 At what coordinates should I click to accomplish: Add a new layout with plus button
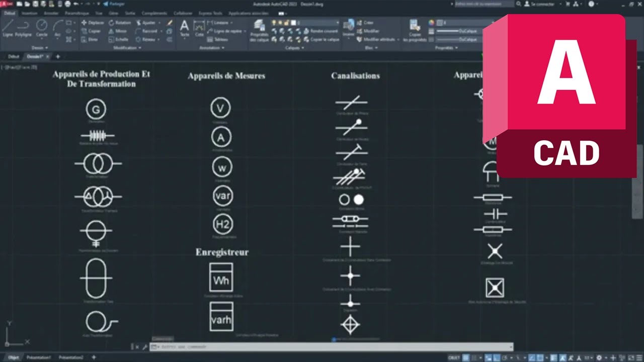[x=94, y=357]
